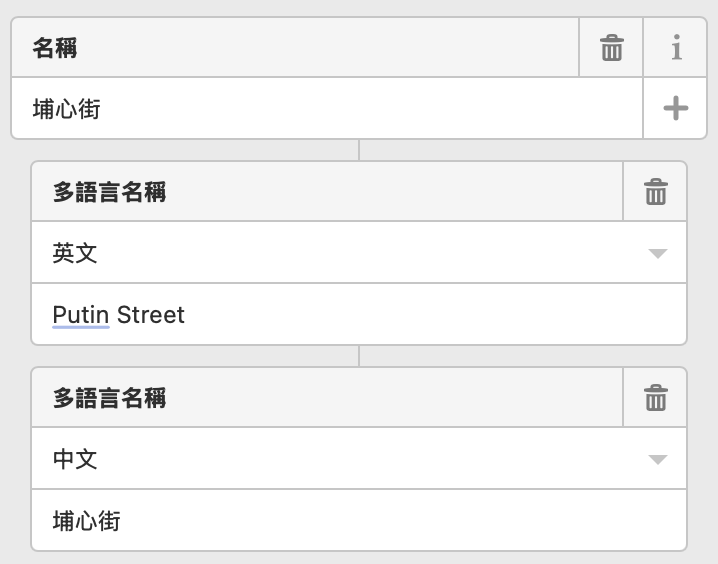The height and width of the screenshot is (564, 718).
Task: Delete the 名稱 field with trash icon
Action: pos(611,48)
